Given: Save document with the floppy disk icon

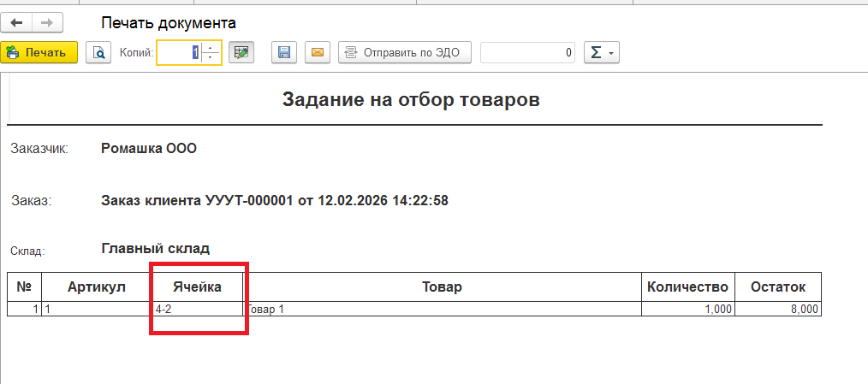Looking at the screenshot, I should pos(284,52).
